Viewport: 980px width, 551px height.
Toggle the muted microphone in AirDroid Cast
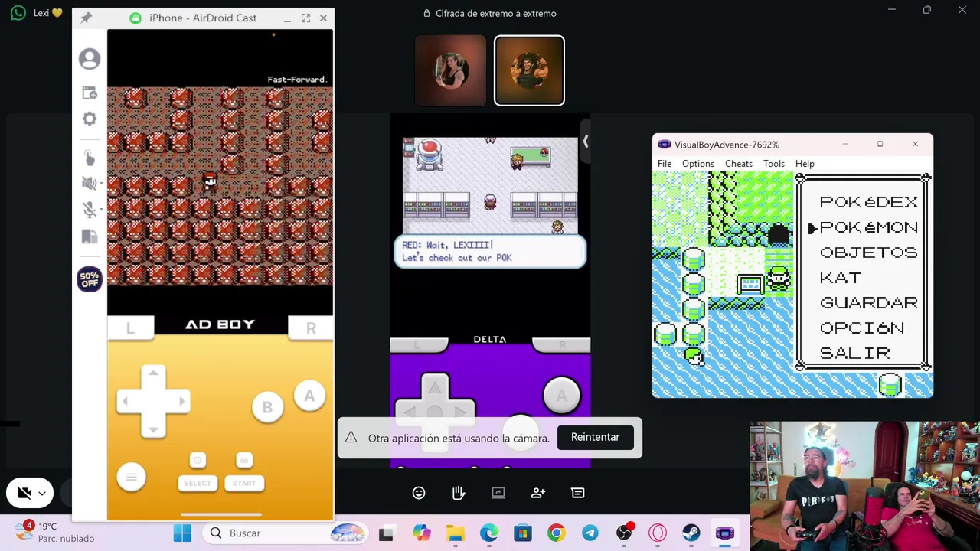coord(88,210)
